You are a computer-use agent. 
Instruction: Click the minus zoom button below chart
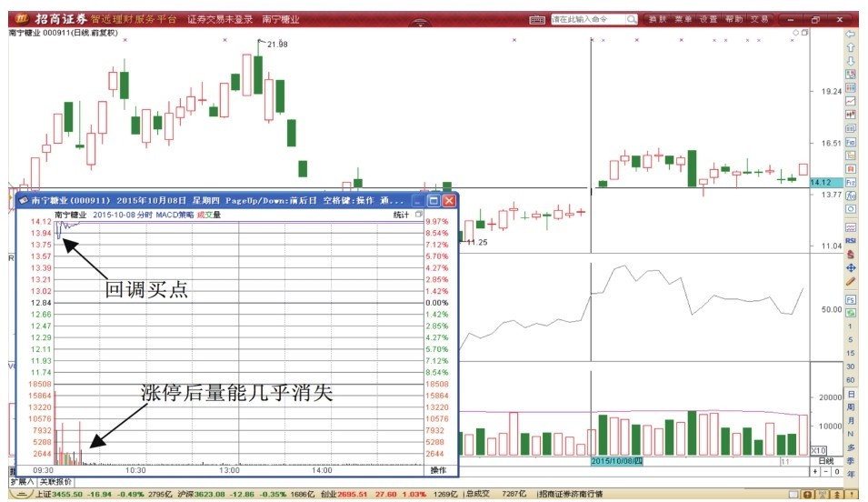pos(826,471)
